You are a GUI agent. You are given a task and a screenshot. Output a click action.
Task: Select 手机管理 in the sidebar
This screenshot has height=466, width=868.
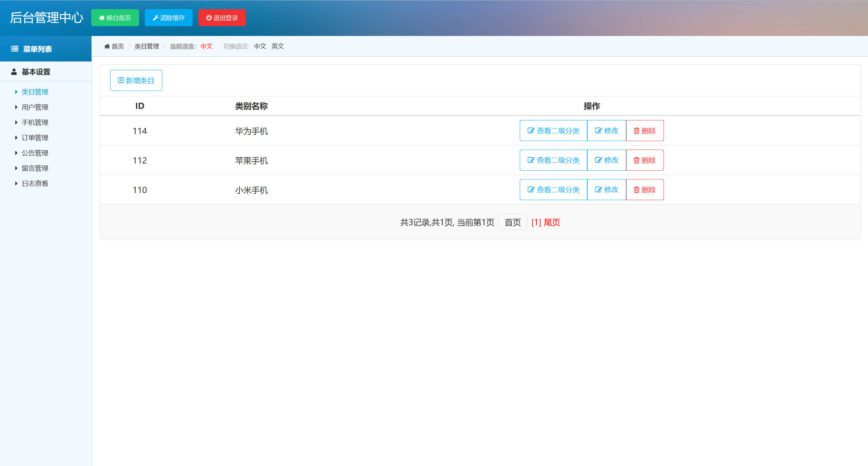pyautogui.click(x=35, y=122)
